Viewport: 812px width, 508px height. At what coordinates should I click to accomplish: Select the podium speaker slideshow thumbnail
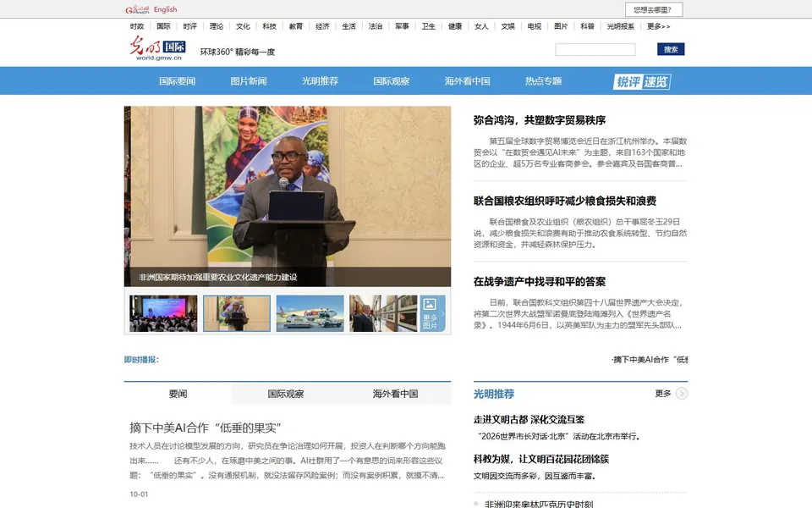pos(237,313)
